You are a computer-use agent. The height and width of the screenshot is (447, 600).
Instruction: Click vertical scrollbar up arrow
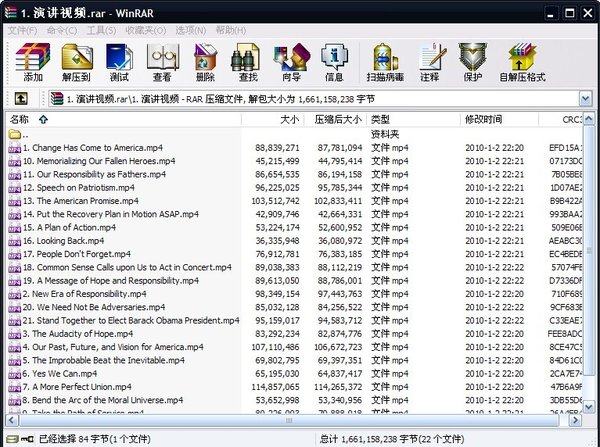(x=589, y=119)
